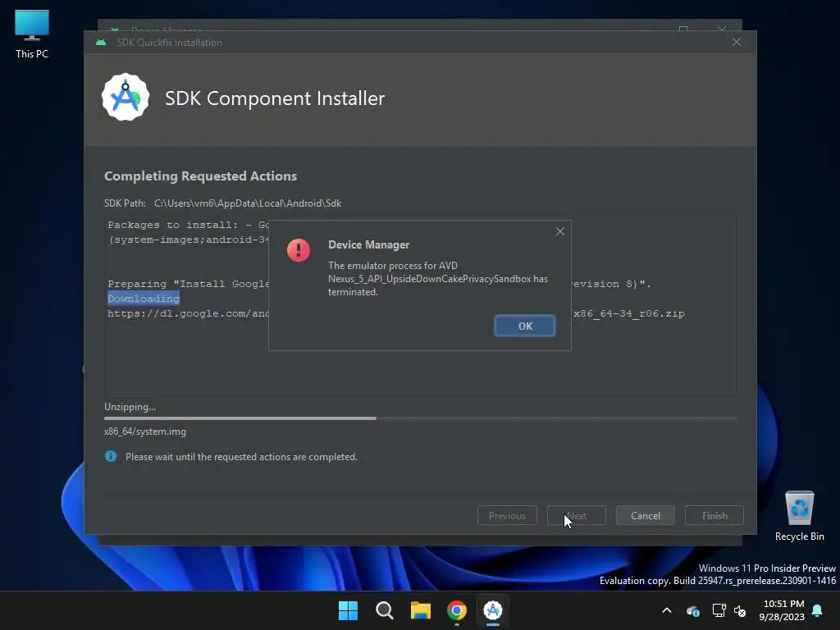840x630 pixels.
Task: Click the Completing Requested Actions heading
Action: point(200,176)
